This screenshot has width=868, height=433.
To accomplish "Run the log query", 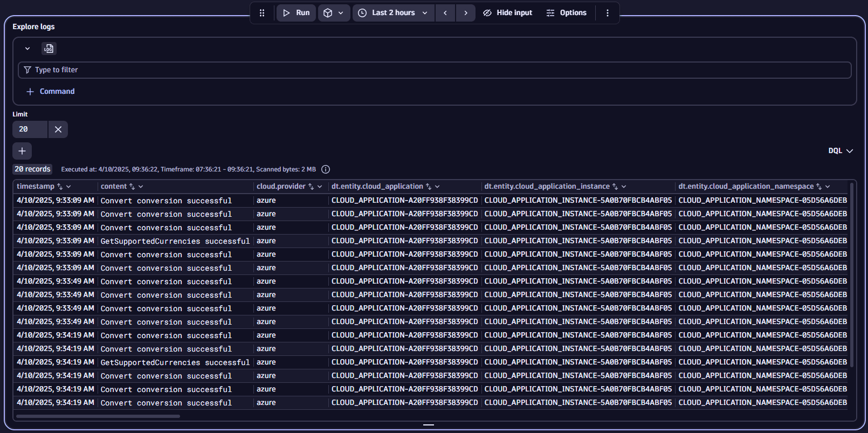I will (x=296, y=13).
